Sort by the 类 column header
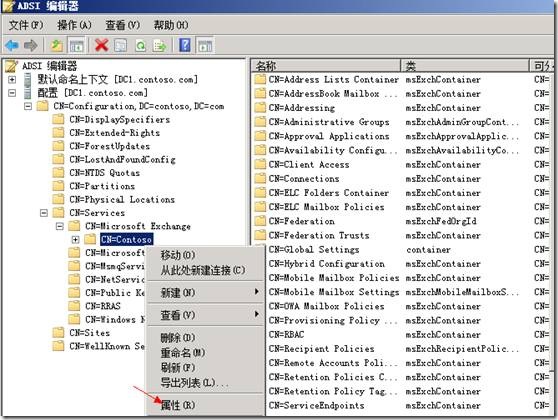 (x=465, y=66)
